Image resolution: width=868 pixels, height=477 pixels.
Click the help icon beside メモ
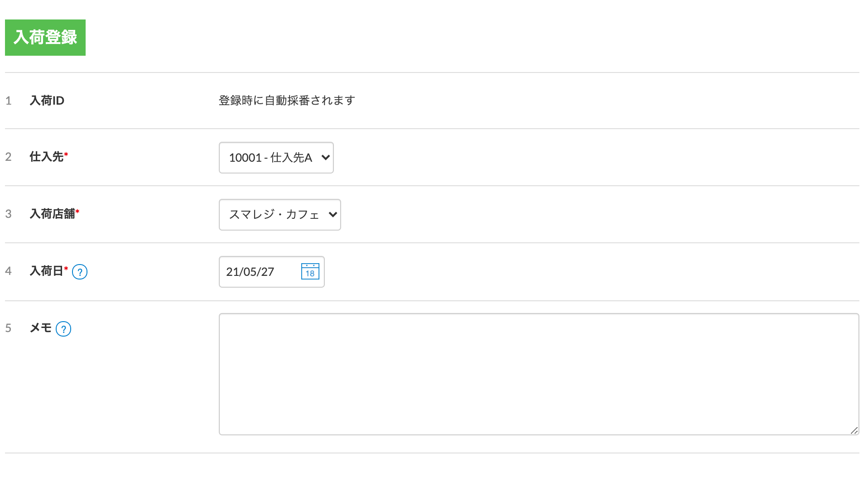click(63, 329)
